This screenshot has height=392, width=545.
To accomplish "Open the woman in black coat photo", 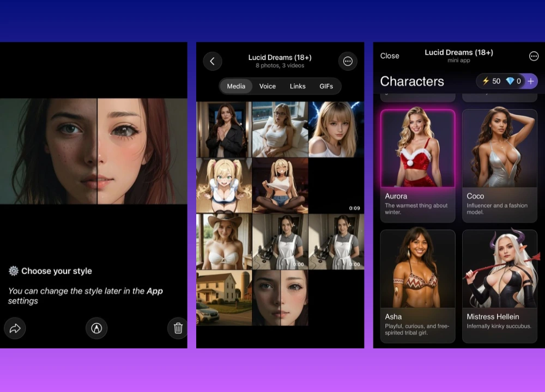I will [x=224, y=130].
